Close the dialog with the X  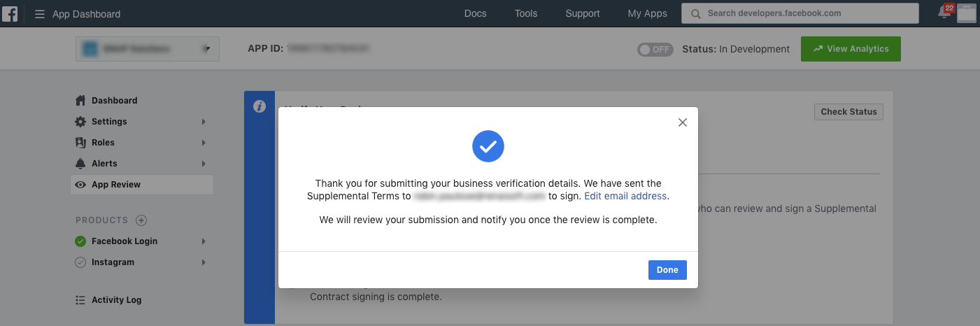pos(683,122)
